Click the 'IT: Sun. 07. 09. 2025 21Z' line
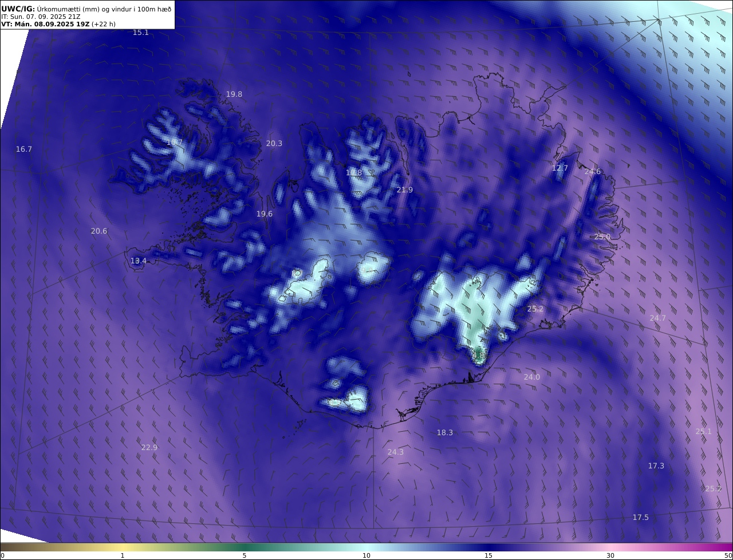The width and height of the screenshot is (733, 560). pos(40,17)
